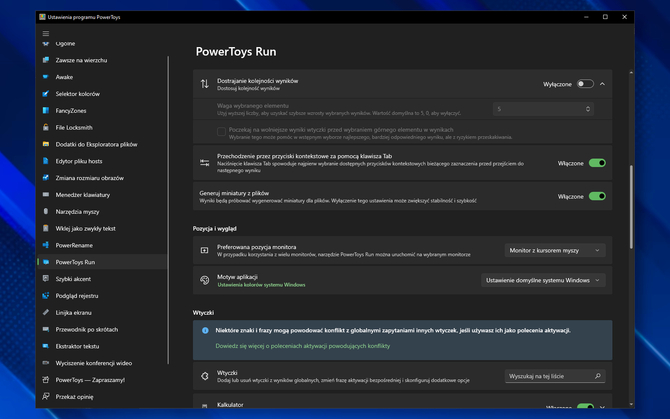Click the File Locksmith padlock icon
Viewport: 670px width, 419px height.
[x=46, y=127]
